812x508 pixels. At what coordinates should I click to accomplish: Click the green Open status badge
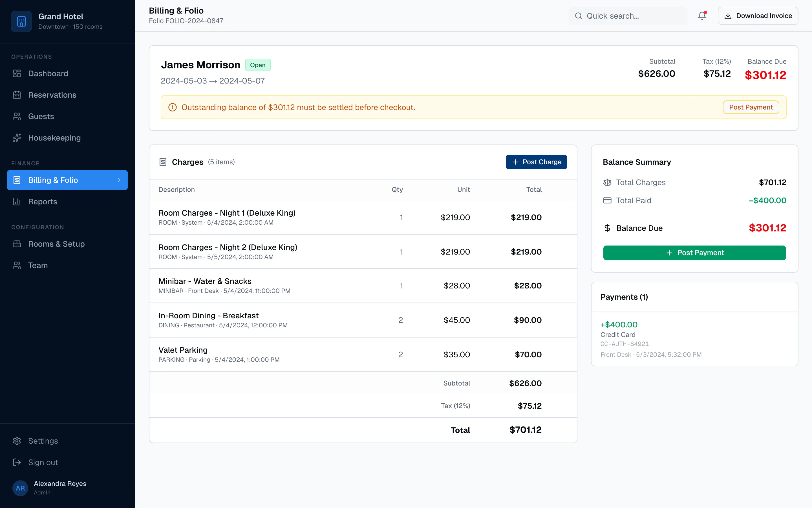point(258,65)
